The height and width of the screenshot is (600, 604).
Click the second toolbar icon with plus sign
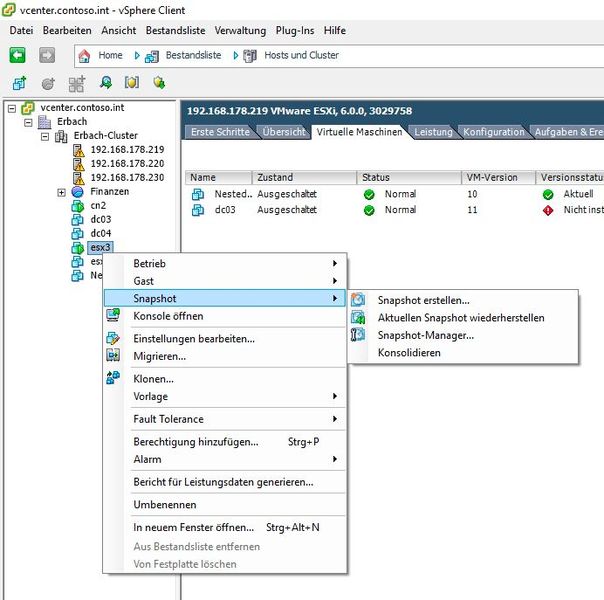(x=48, y=83)
